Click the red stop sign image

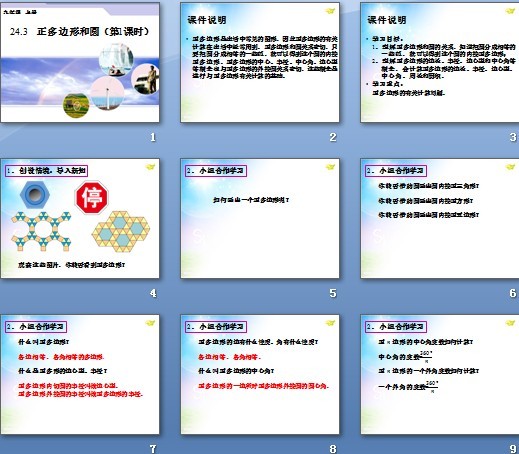(92, 197)
